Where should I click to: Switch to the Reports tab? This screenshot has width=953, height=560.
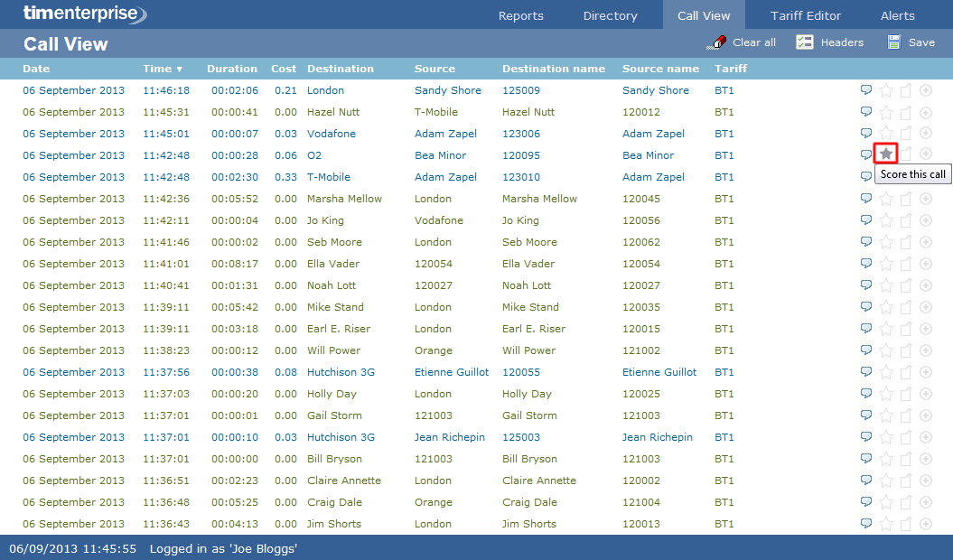(x=520, y=14)
